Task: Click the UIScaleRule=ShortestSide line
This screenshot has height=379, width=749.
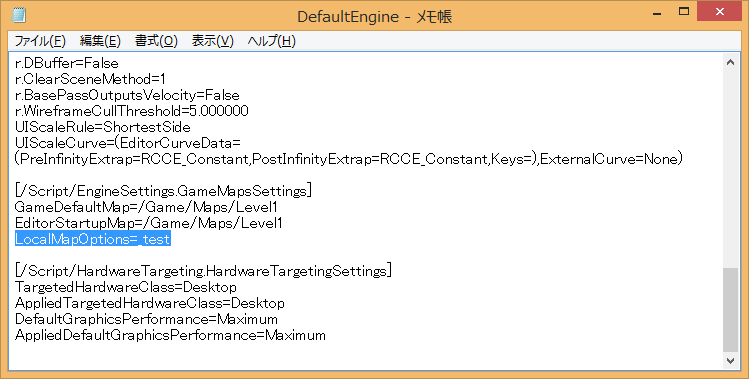Action: (103, 127)
